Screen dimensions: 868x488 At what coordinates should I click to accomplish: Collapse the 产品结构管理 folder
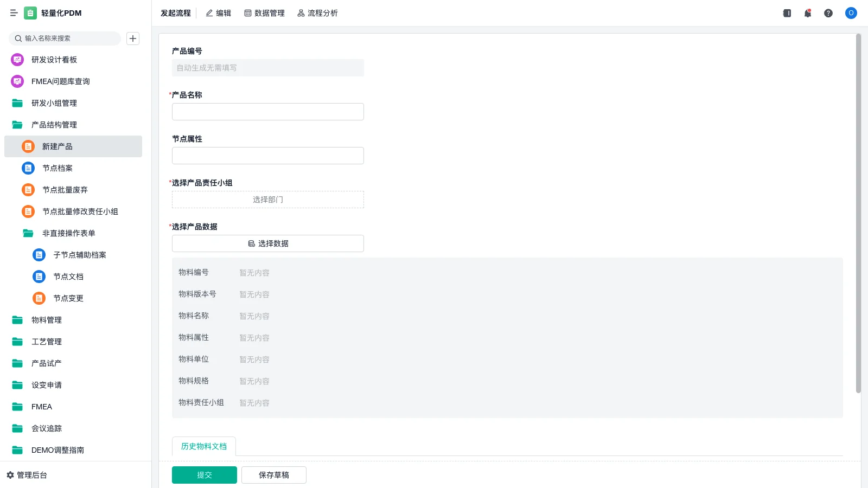[x=54, y=125]
